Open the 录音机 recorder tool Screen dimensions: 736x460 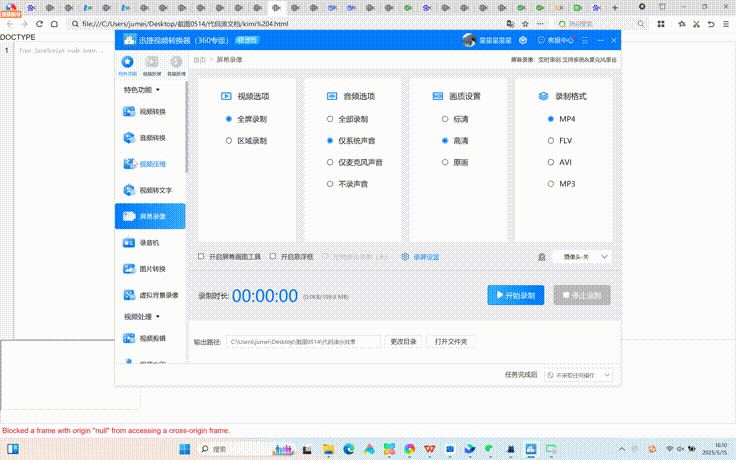coord(150,242)
